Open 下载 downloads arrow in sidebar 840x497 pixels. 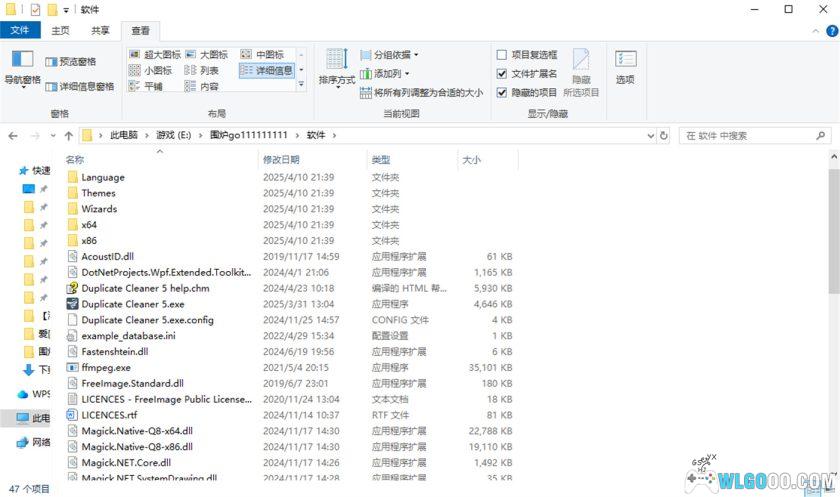coord(28,370)
